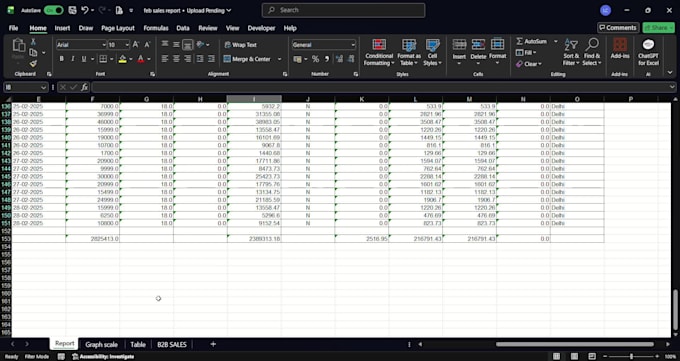This screenshot has width=680, height=361.
Task: Click the AutoSum button
Action: [532, 41]
